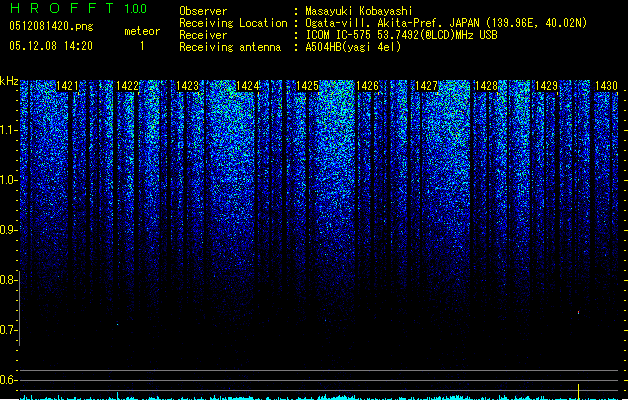Click the Receiving antenna label
This screenshot has width=629, height=400.
tap(230, 47)
